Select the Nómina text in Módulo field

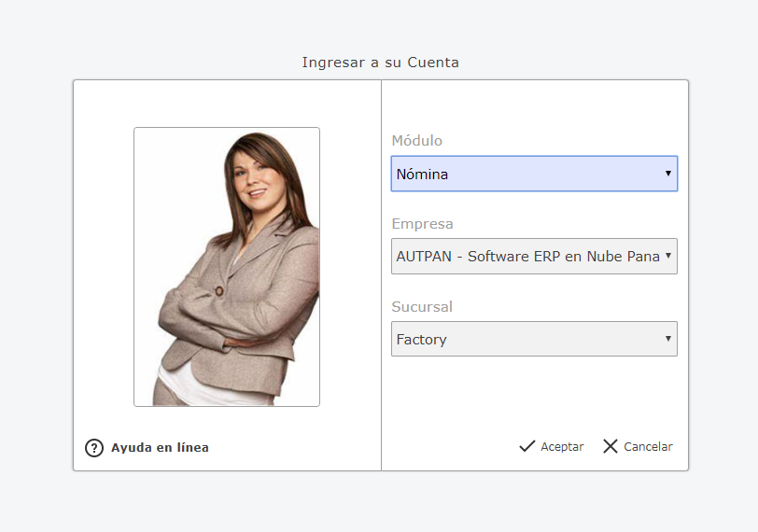422,175
